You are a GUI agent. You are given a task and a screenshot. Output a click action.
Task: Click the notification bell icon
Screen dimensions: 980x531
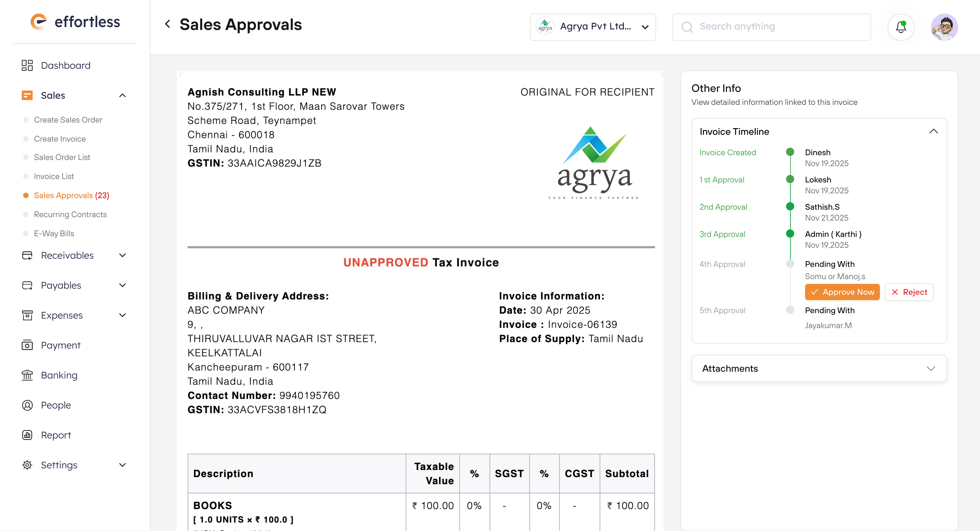tap(901, 27)
